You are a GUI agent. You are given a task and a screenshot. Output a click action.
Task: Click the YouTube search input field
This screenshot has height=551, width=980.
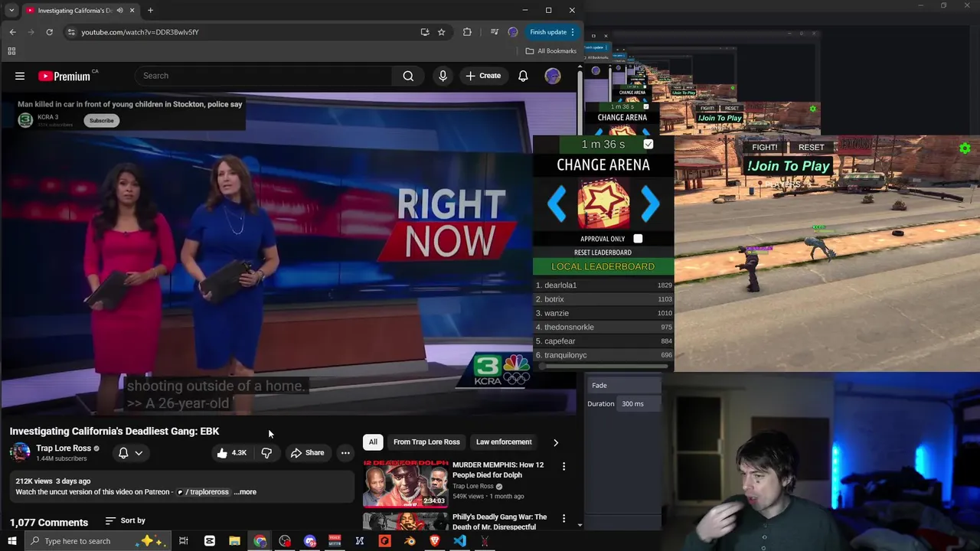[x=264, y=76]
